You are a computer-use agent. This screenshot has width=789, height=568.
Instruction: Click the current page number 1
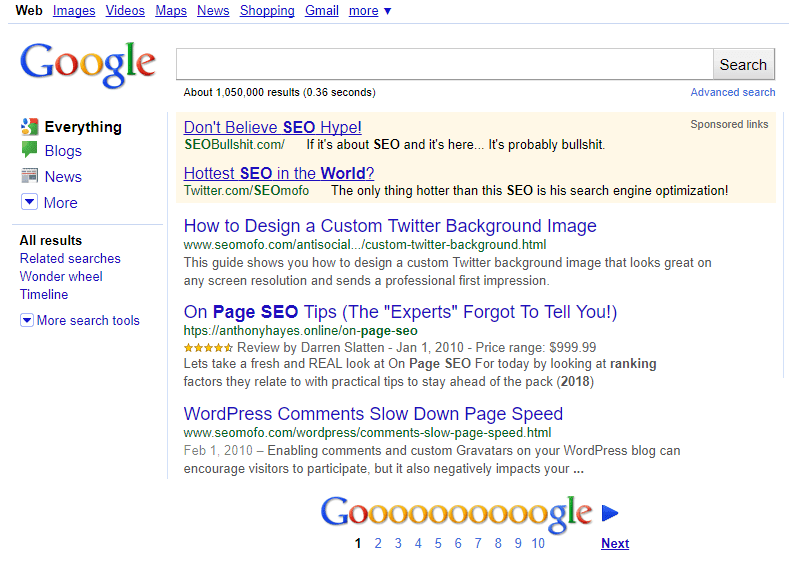click(358, 543)
